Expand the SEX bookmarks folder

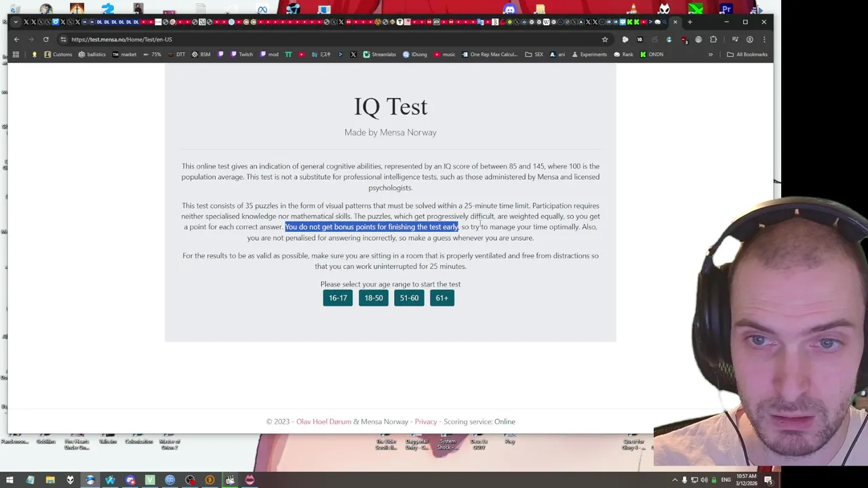(x=534, y=54)
